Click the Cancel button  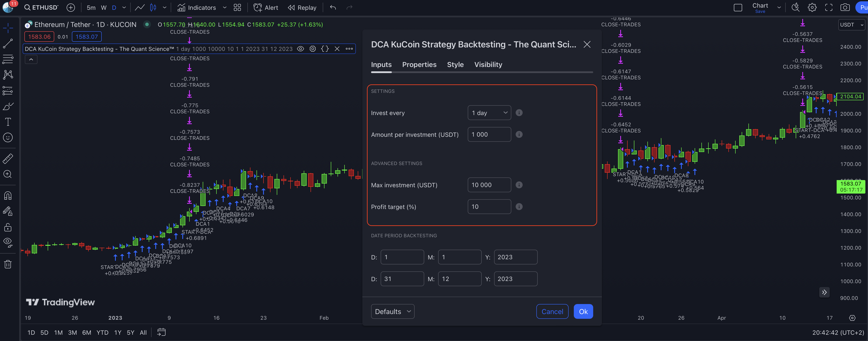[x=552, y=311]
